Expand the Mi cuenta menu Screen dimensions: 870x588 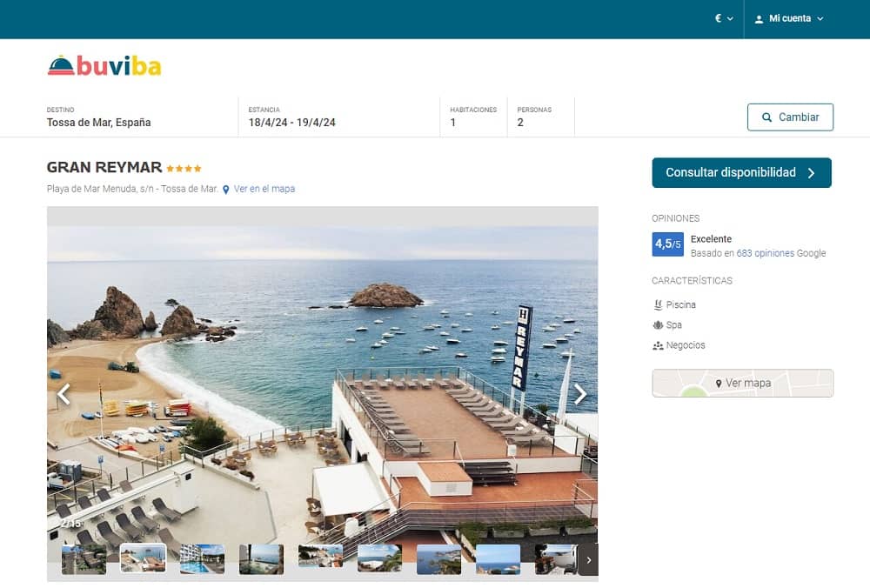click(x=789, y=19)
